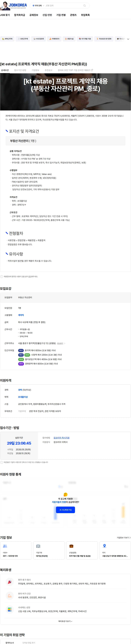Click the kt estate recruitment banner image
This screenshot has width=131, height=644.
coord(65,92)
